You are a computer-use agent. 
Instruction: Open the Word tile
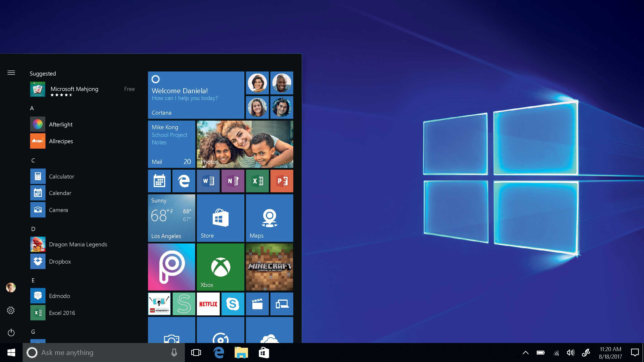pyautogui.click(x=208, y=181)
